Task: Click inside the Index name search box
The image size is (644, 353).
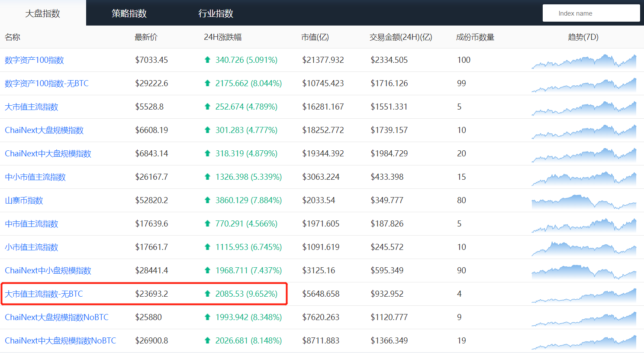Action: 591,13
